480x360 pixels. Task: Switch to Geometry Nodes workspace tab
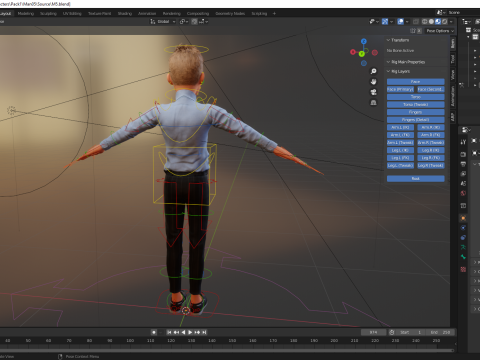coord(230,13)
